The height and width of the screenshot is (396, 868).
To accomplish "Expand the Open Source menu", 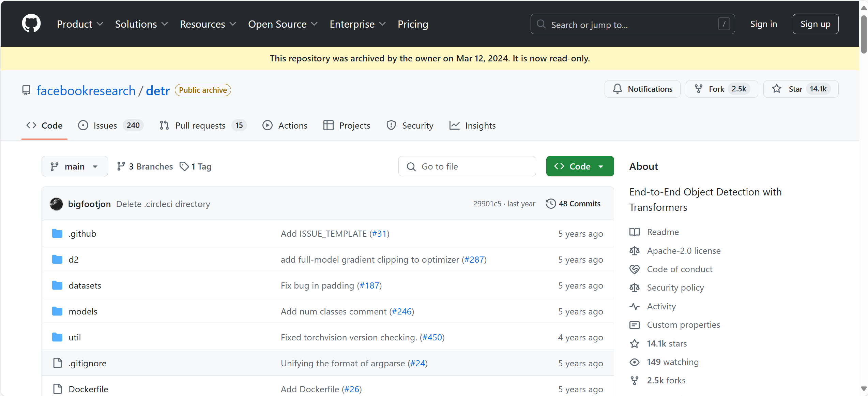I will pos(283,24).
